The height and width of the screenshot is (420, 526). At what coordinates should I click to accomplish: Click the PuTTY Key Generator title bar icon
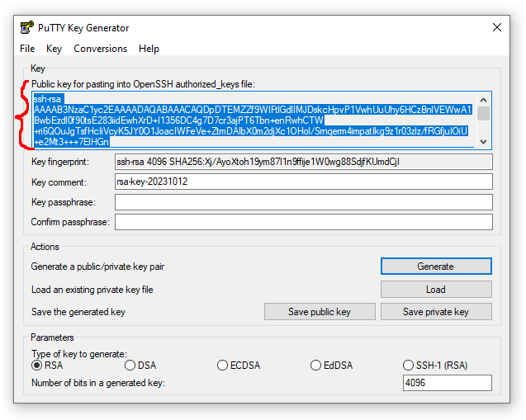[x=26, y=27]
